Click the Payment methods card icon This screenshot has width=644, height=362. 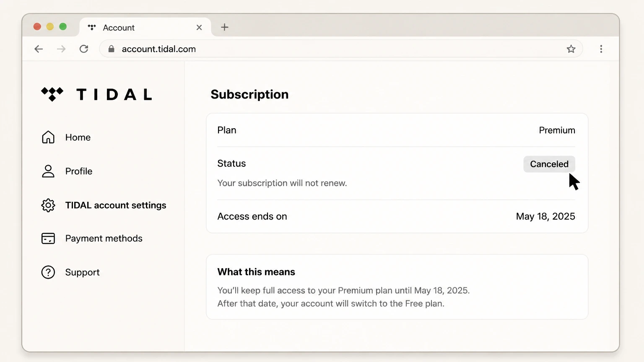[x=48, y=238]
